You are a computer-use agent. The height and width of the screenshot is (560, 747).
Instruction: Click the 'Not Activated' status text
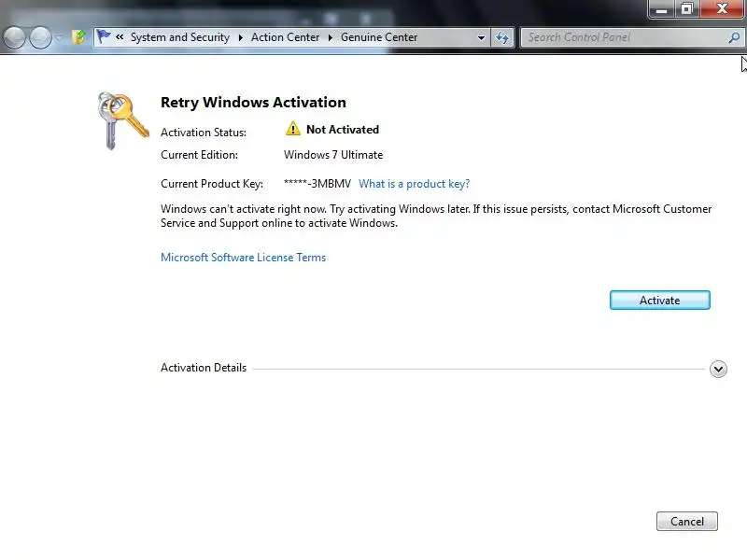[x=343, y=130]
